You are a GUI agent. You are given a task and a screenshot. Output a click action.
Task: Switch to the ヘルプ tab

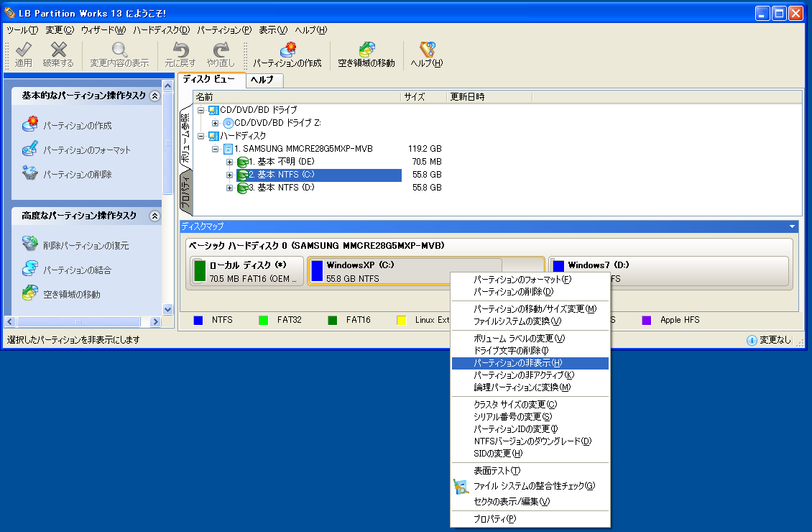tap(264, 81)
